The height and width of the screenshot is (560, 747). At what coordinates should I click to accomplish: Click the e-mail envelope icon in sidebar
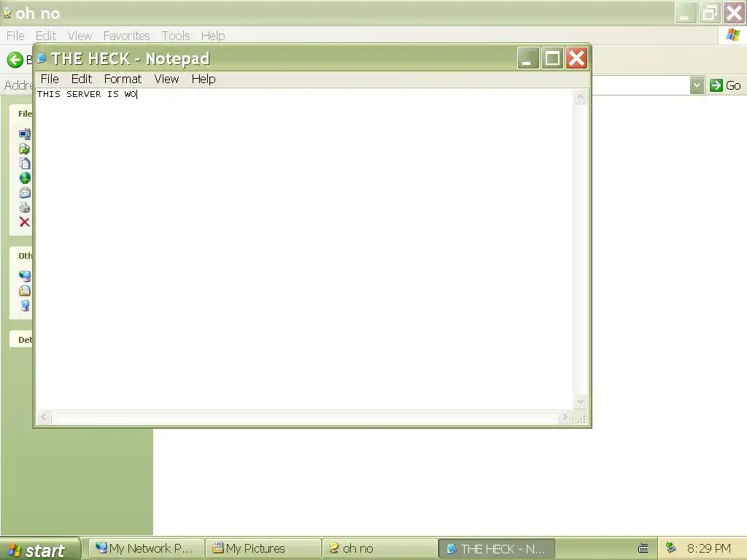[25, 192]
